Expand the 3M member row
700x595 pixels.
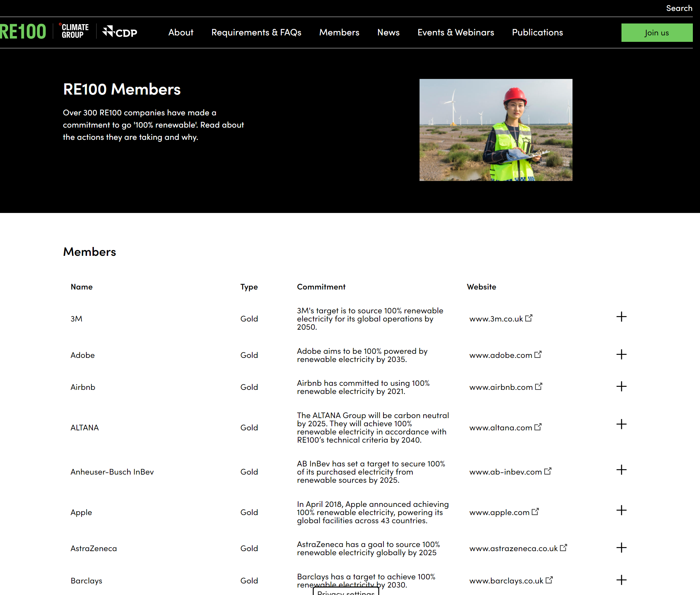click(x=621, y=317)
